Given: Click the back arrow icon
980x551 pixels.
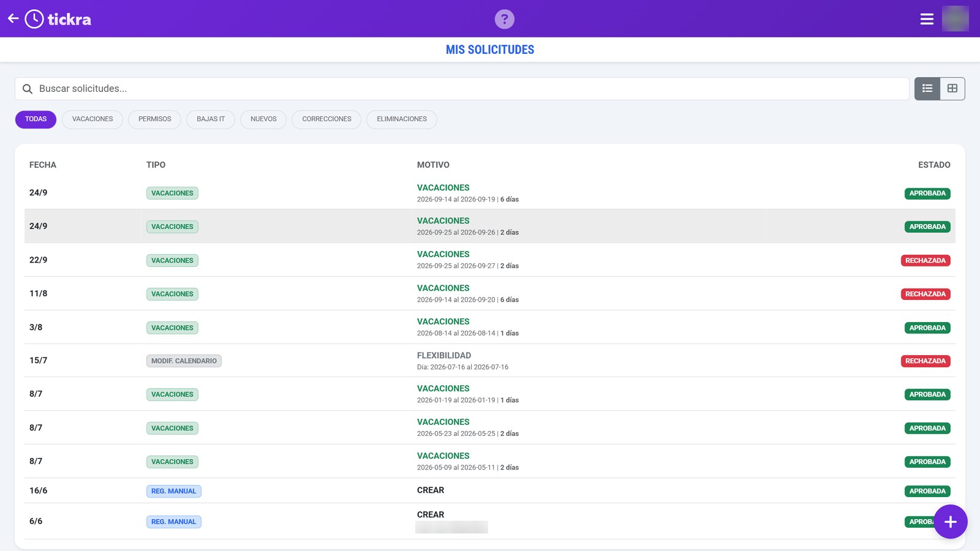Looking at the screenshot, I should pyautogui.click(x=13, y=18).
